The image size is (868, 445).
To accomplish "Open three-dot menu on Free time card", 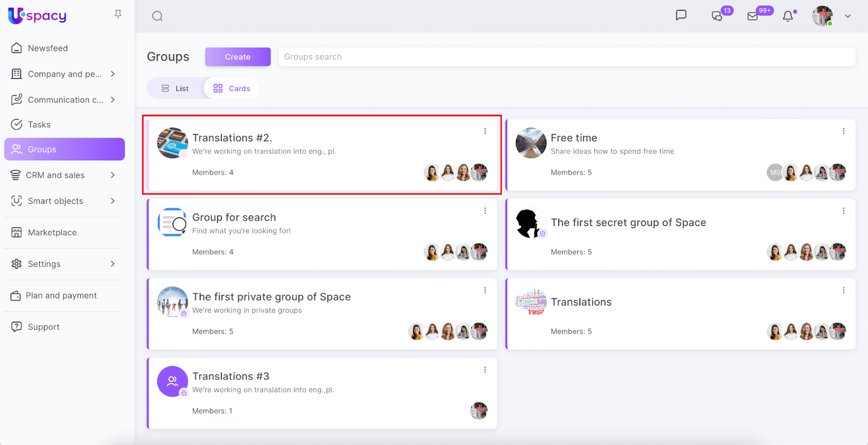I will 844,131.
